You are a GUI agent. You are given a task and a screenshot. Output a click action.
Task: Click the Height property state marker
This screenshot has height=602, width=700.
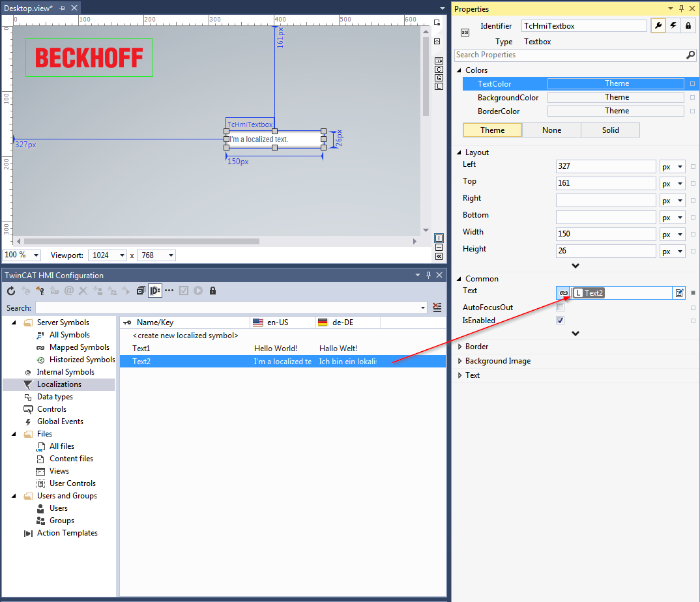point(693,251)
